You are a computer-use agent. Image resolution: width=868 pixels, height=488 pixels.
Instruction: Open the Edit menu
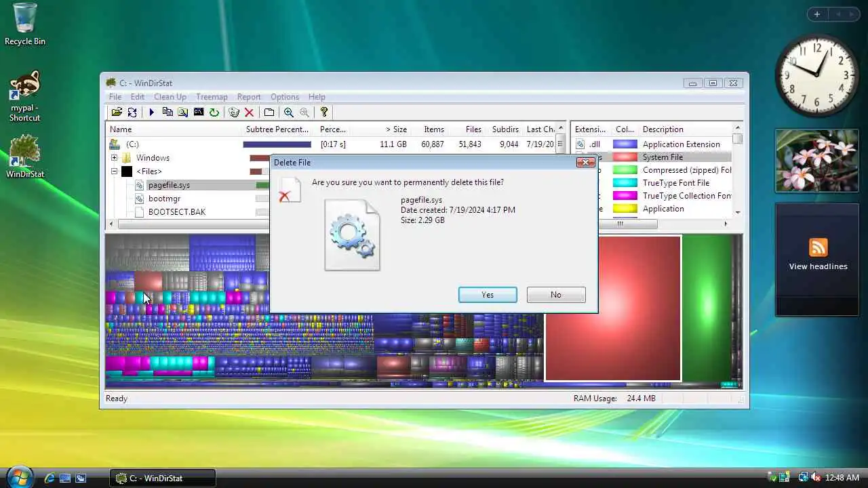(x=138, y=97)
